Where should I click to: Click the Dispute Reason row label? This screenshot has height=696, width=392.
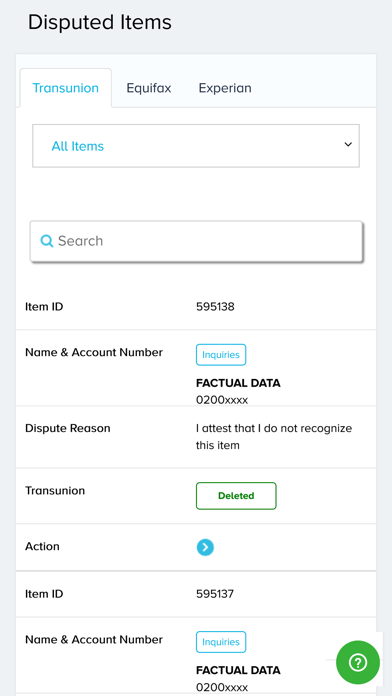point(67,428)
